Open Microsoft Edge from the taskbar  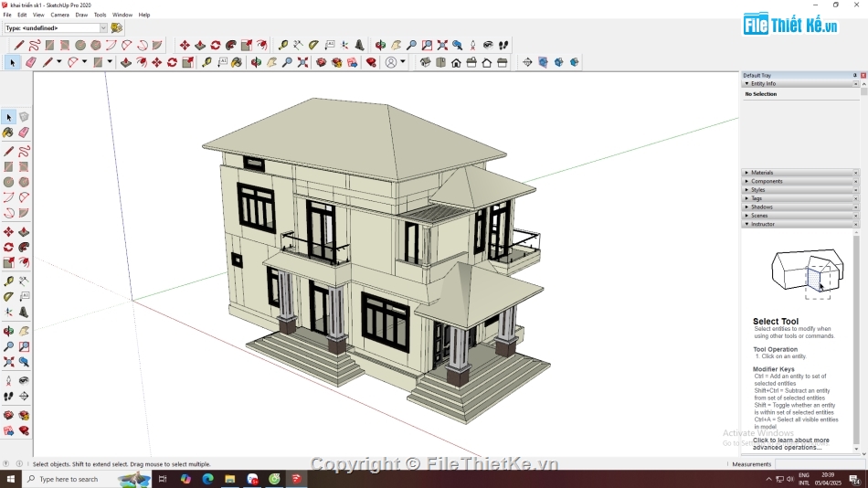click(x=207, y=479)
